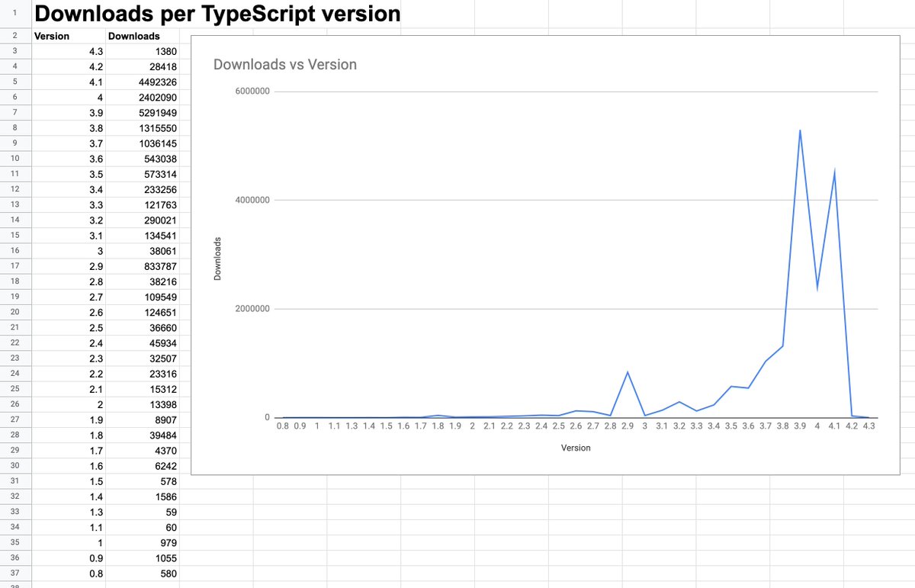This screenshot has width=915, height=588.
Task: Select the cell containing 38061
Action: (x=143, y=251)
